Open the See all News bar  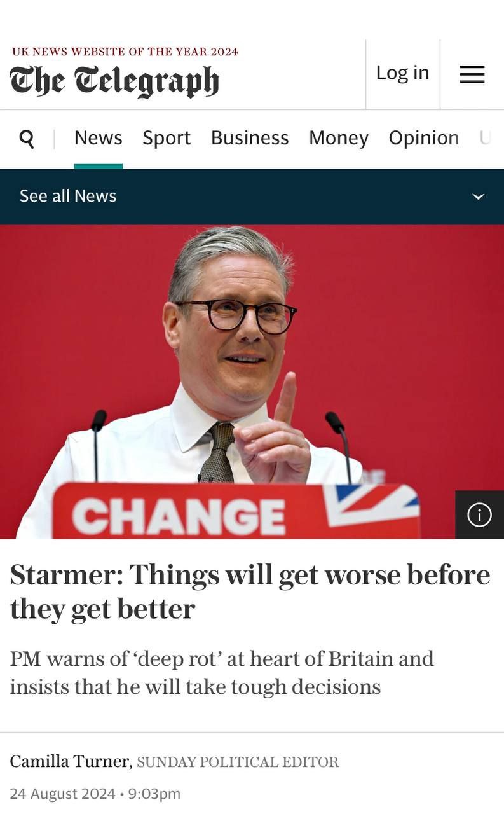pos(252,197)
